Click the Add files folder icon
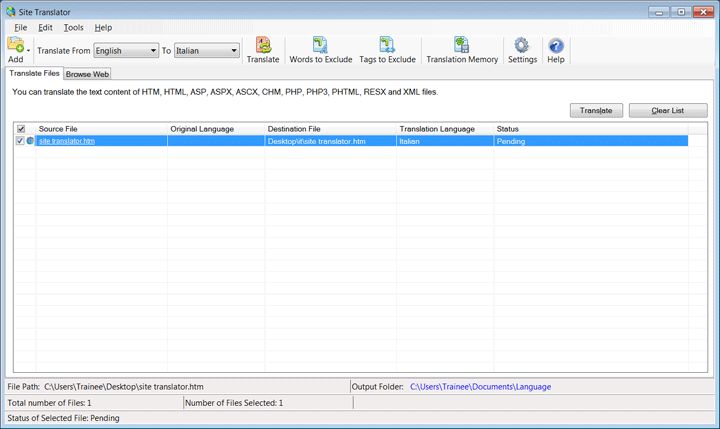720x429 pixels. 15,45
